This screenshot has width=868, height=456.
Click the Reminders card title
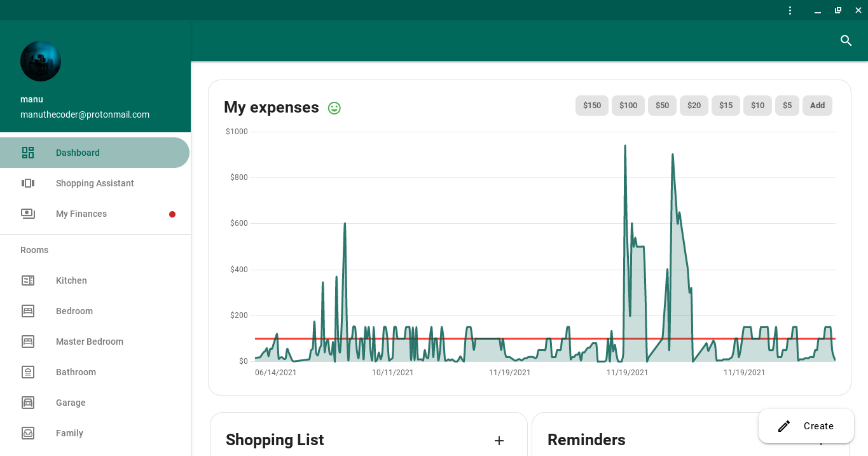click(586, 440)
